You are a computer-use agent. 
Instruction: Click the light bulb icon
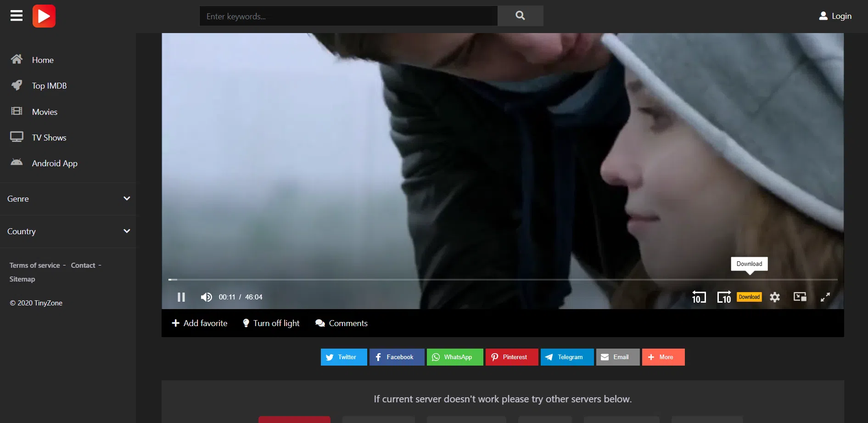[246, 323]
